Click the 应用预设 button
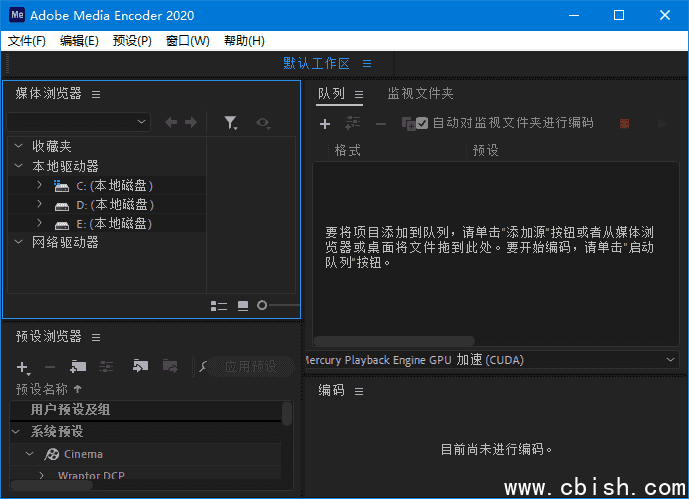 [x=250, y=366]
